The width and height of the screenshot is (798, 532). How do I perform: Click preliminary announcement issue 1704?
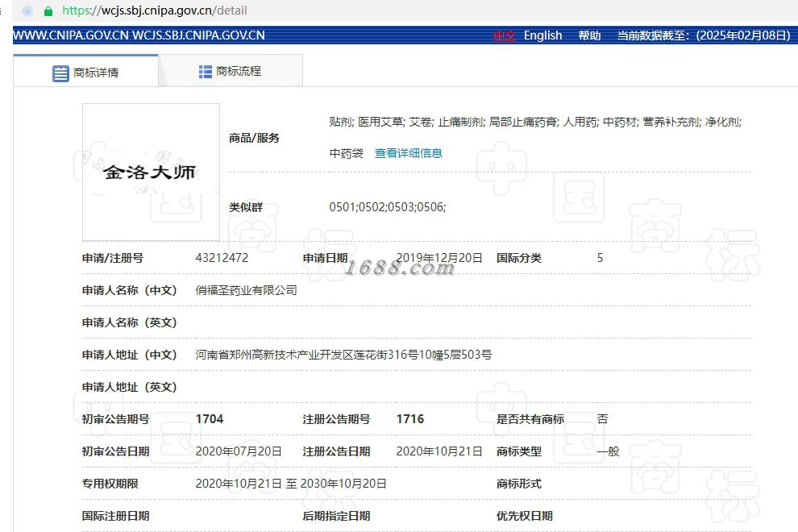pos(210,419)
